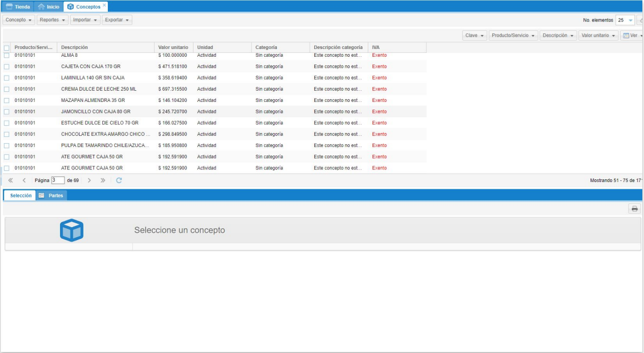Select the MAZAPAN ALMENDRA 35 GR checkbox

pyautogui.click(x=7, y=101)
